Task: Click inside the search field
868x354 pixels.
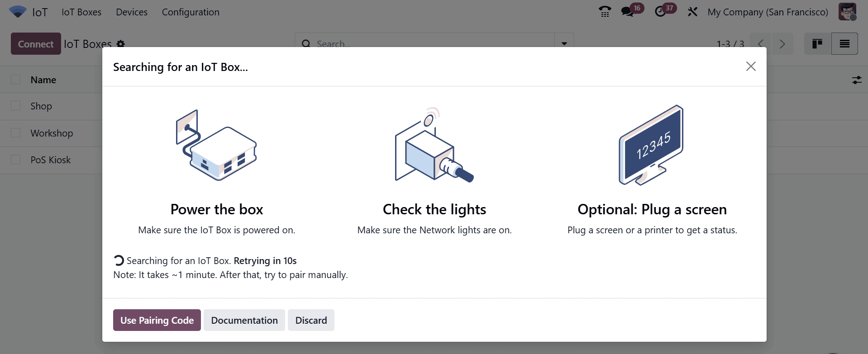Action: coord(407,43)
